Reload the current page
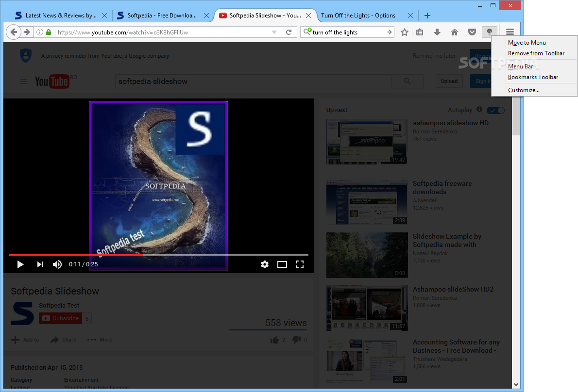 [289, 32]
